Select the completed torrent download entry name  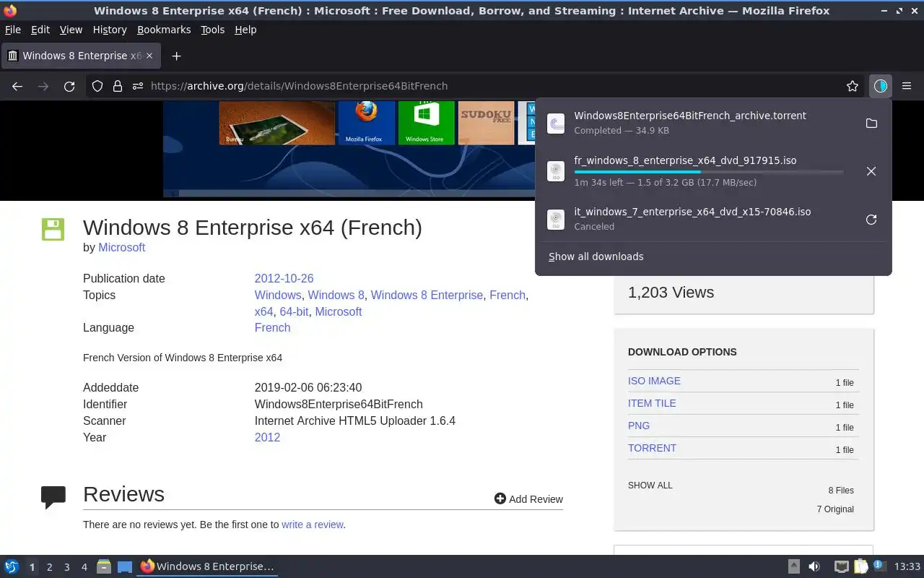[690, 116]
